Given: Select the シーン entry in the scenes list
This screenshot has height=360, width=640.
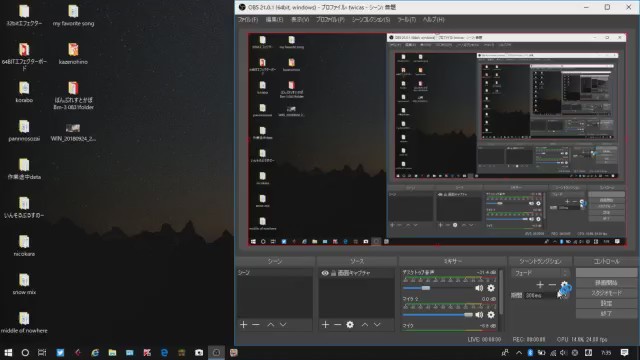Looking at the screenshot, I should [x=274, y=273].
